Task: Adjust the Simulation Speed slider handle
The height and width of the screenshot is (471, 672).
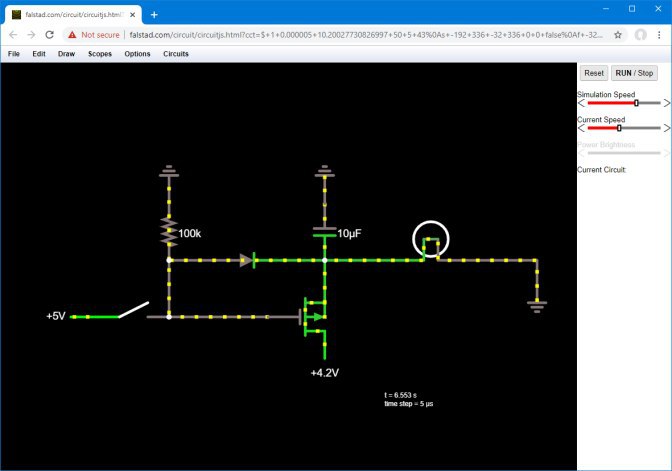Action: [636, 103]
